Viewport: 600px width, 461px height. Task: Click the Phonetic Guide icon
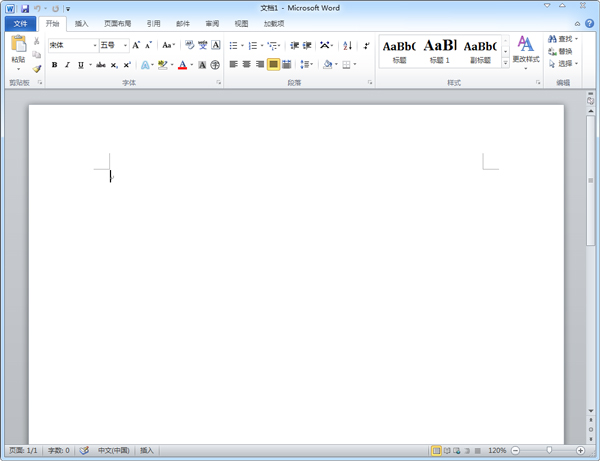[202, 45]
